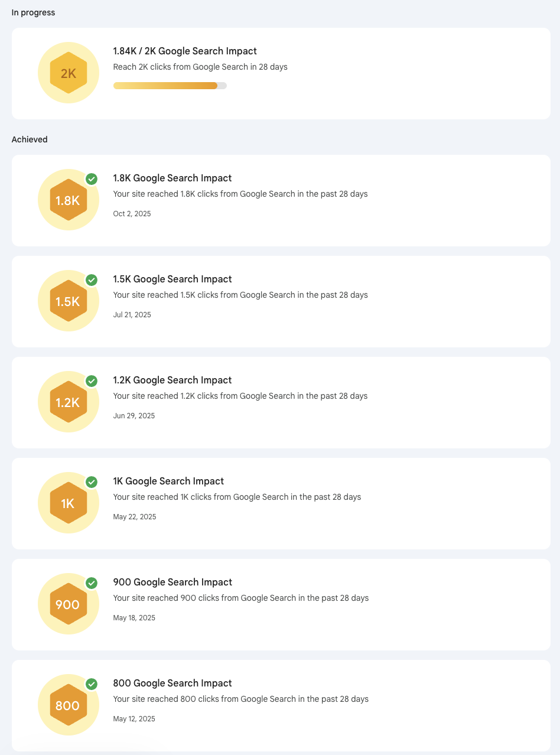This screenshot has height=755, width=560.
Task: Click the green checkmark on 800 badge
Action: click(92, 684)
